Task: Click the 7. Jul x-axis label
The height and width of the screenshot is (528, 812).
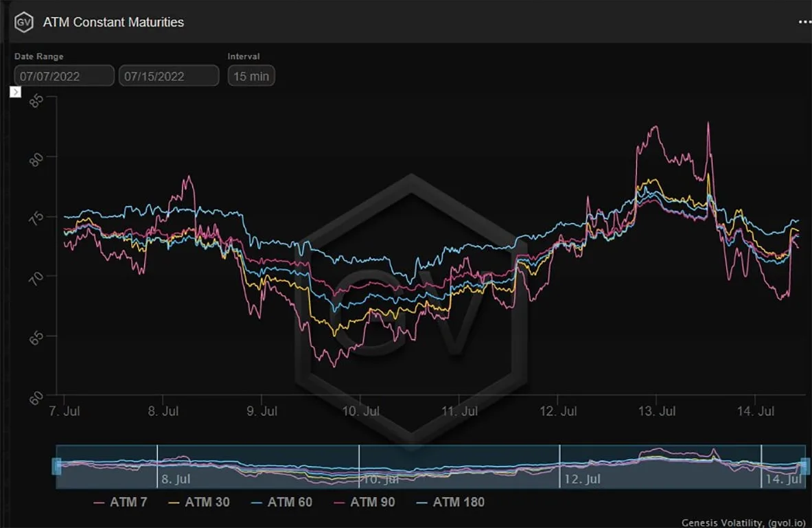Action: tap(65, 411)
